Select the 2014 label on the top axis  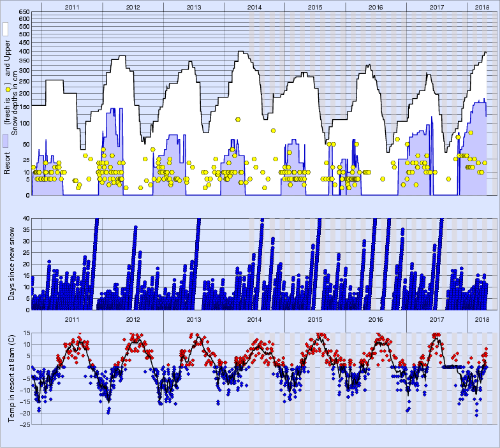254,6
